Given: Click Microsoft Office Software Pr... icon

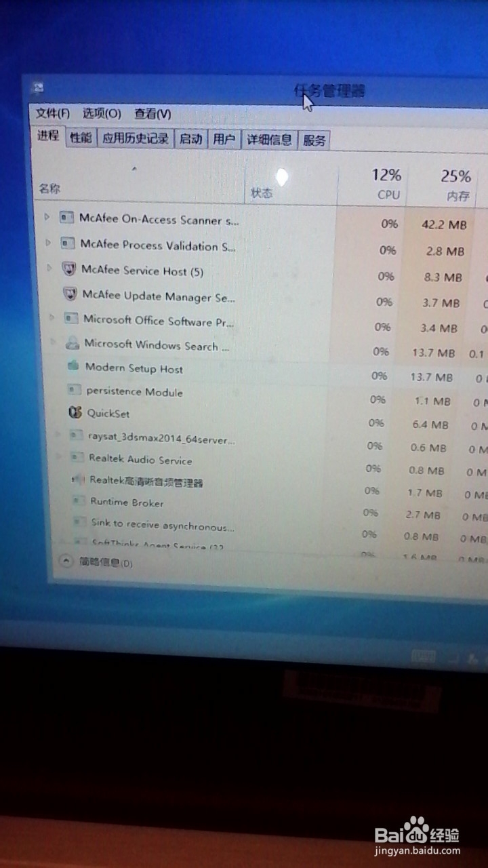Looking at the screenshot, I should point(71,318).
